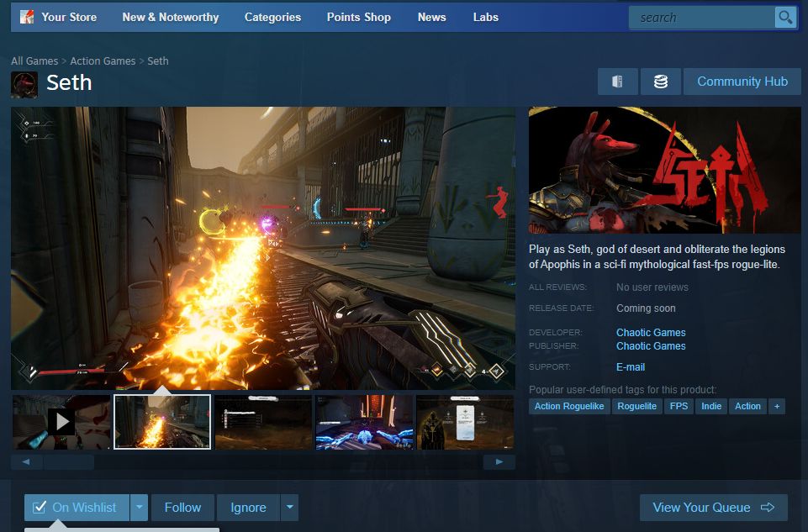This screenshot has height=532, width=808.
Task: Open the New & Noteworthy menu
Action: 171,17
